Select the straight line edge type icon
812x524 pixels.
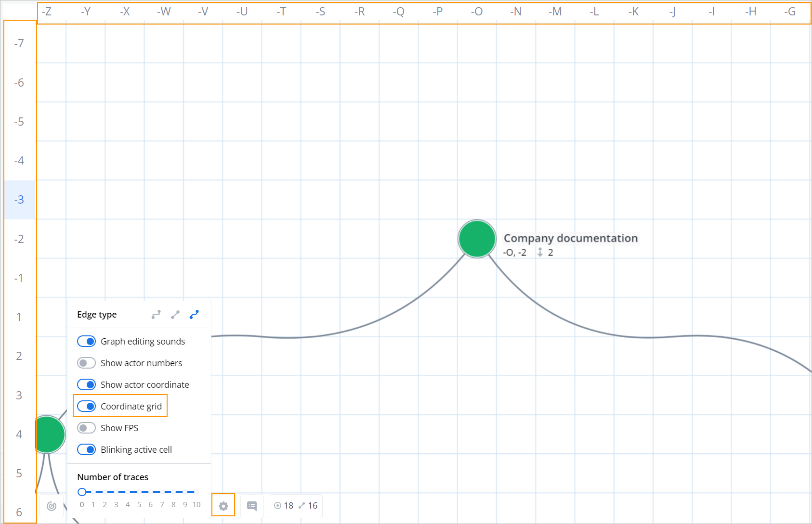click(175, 315)
